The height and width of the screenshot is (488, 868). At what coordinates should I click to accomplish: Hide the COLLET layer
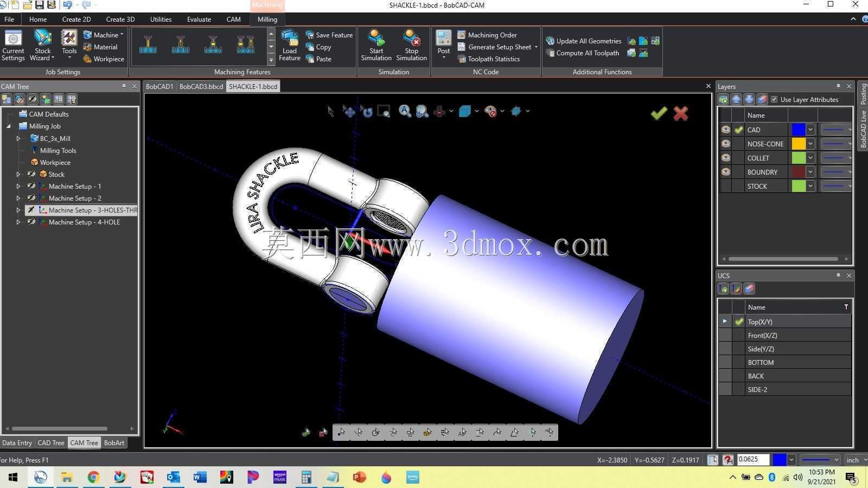[725, 158]
